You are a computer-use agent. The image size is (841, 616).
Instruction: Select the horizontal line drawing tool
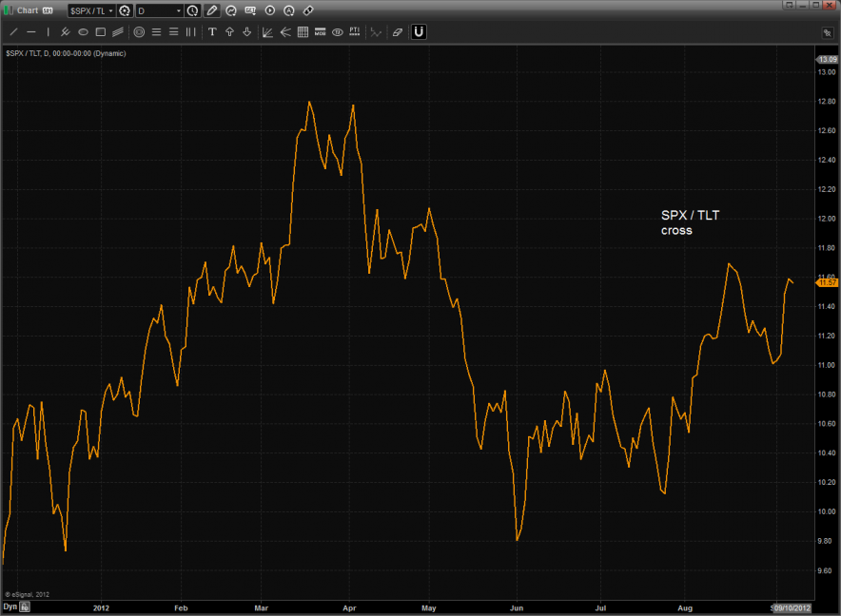tap(30, 32)
